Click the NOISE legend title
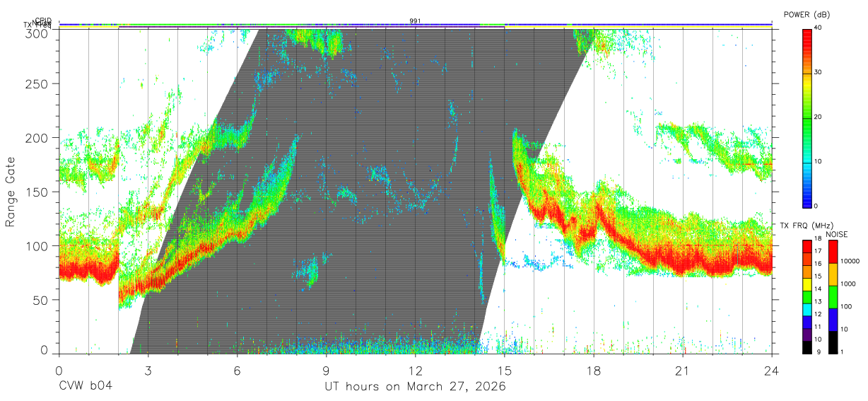 pos(838,234)
